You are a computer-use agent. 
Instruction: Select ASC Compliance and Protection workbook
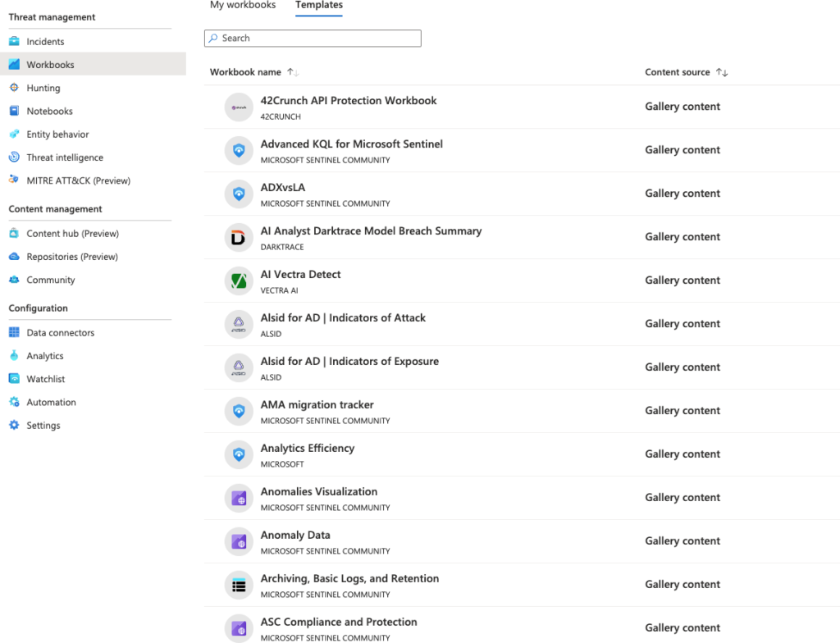(x=339, y=622)
